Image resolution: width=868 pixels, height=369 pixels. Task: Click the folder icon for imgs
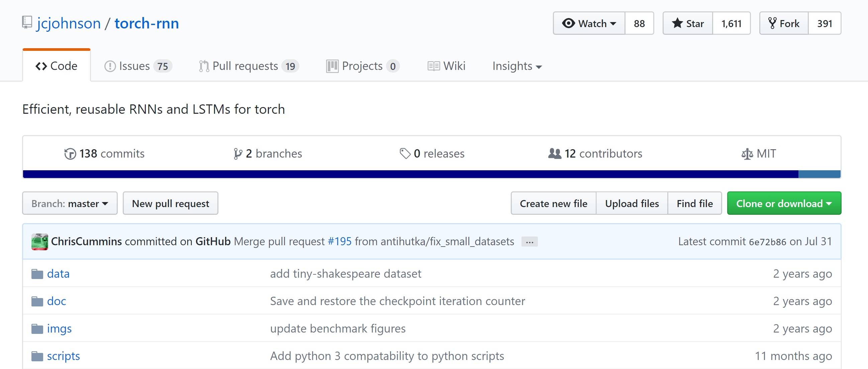click(37, 329)
